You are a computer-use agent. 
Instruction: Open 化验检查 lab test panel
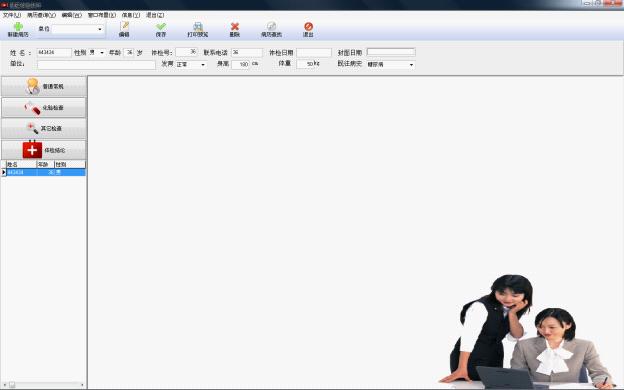(44, 107)
